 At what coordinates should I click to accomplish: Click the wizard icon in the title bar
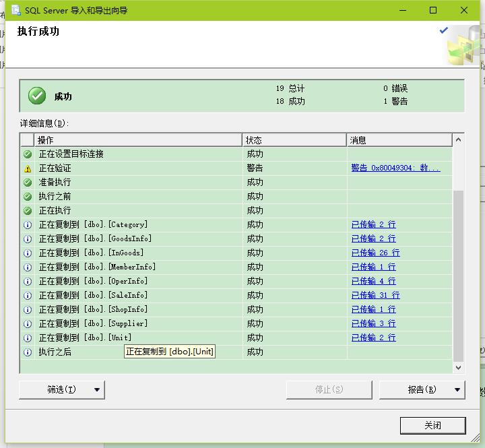point(16,10)
